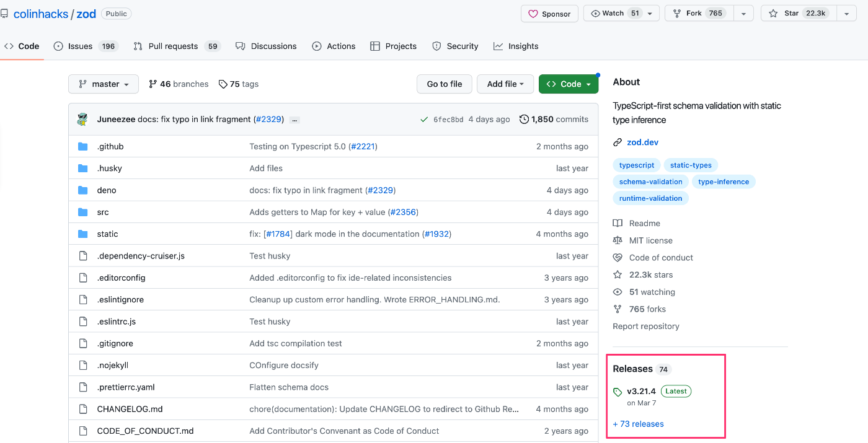This screenshot has width=868, height=443.
Task: Switch to the Issues tab
Action: click(86, 46)
